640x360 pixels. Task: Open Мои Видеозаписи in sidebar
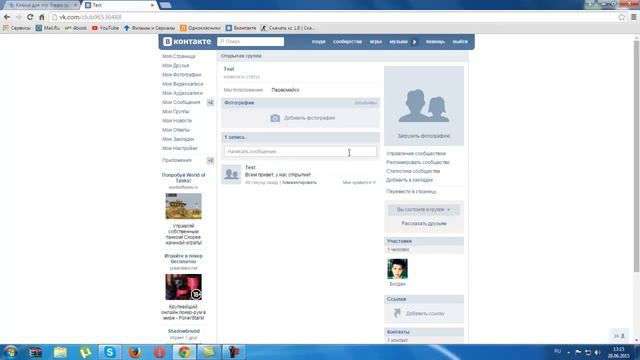[x=182, y=84]
